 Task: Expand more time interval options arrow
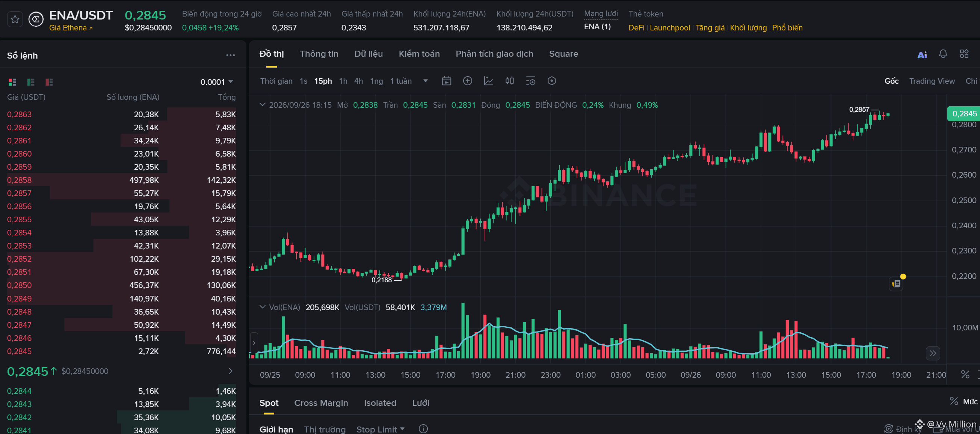[x=426, y=81]
